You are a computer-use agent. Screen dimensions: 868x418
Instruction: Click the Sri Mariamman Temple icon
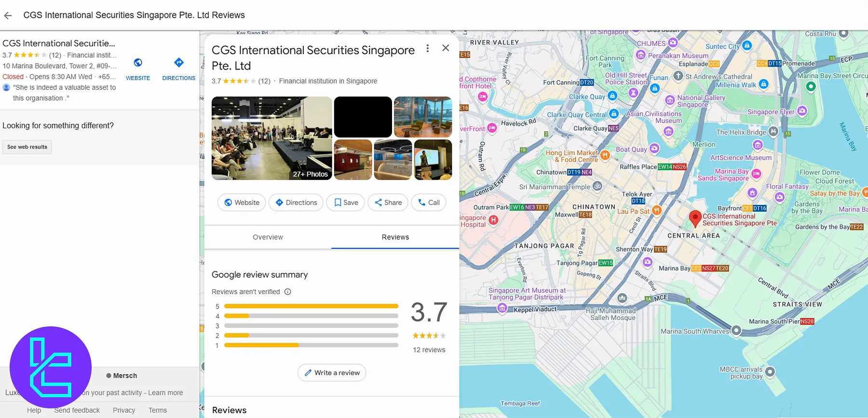[597, 186]
